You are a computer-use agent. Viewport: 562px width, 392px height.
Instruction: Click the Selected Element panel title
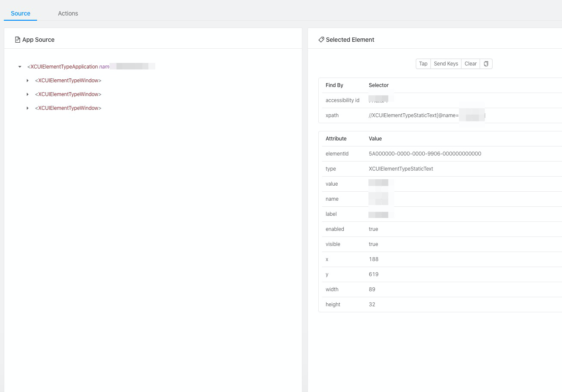coord(350,40)
